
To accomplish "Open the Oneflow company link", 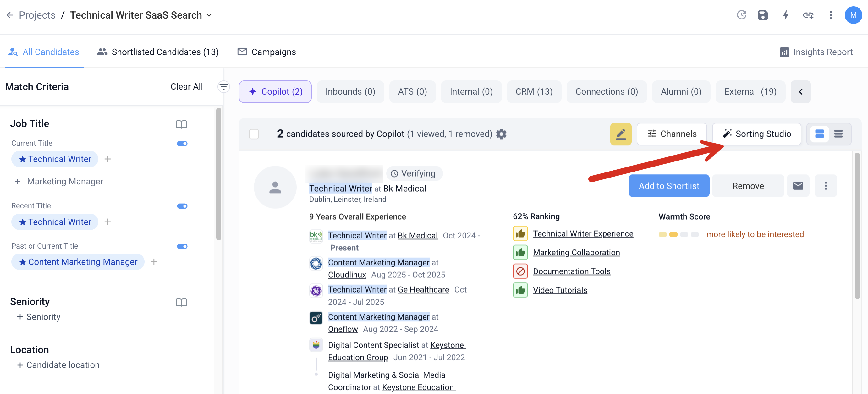I will 343,329.
